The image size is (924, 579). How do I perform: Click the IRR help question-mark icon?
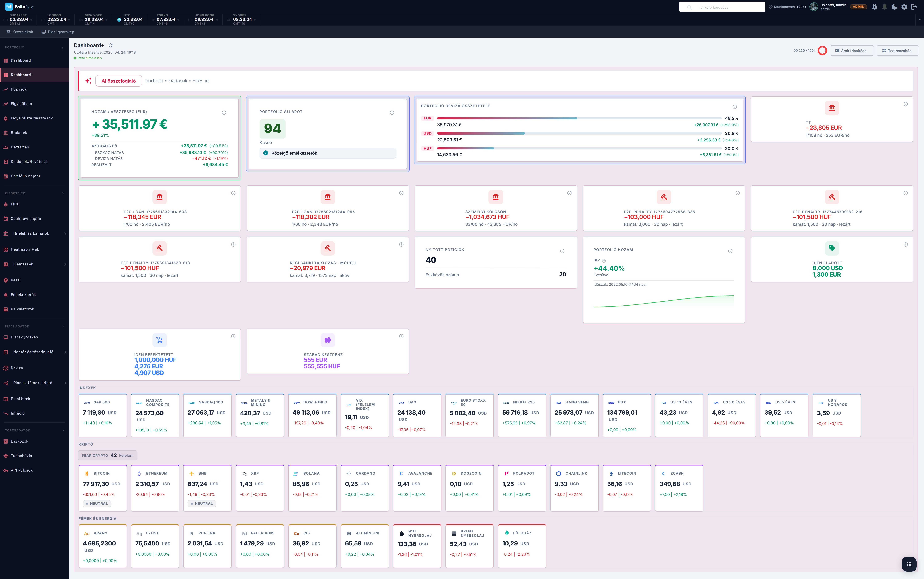click(604, 261)
